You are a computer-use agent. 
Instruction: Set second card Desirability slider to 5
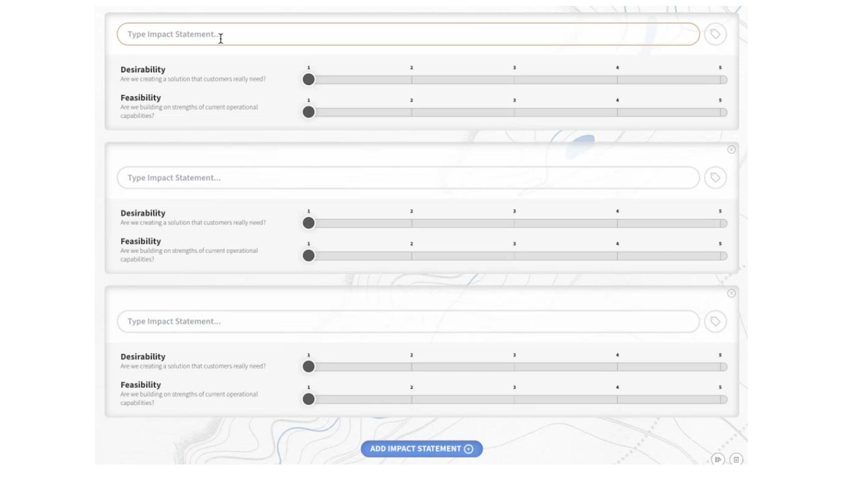pyautogui.click(x=720, y=223)
